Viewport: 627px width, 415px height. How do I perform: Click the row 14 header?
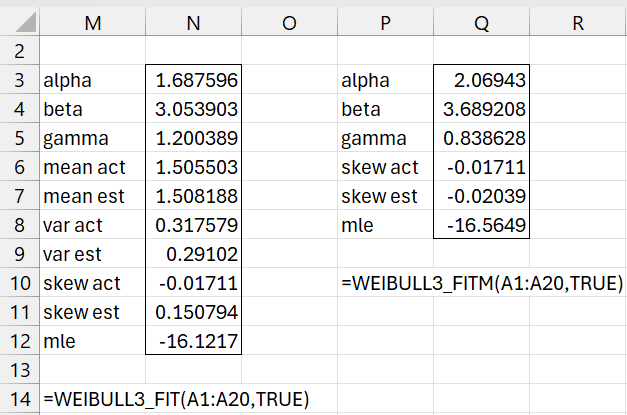click(x=18, y=398)
